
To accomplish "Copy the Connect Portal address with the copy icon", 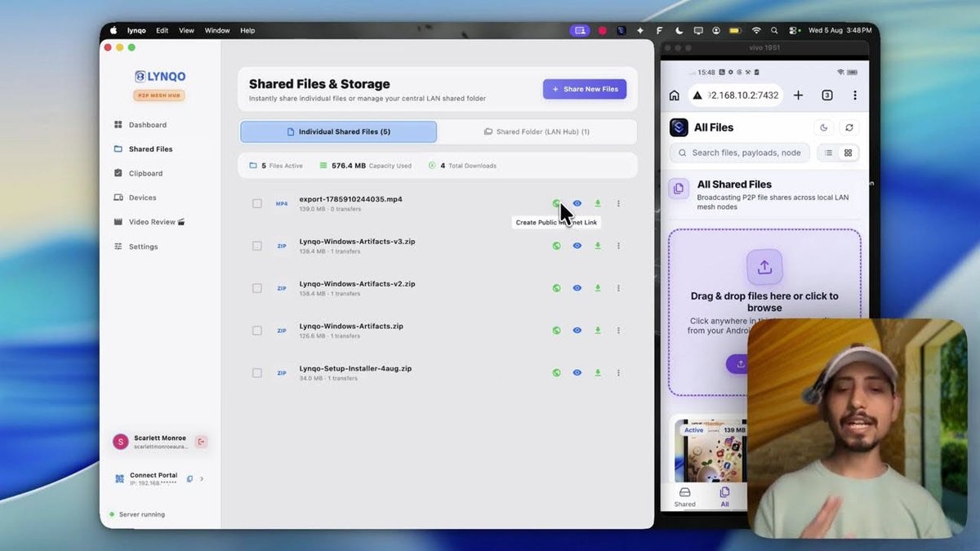I will point(189,478).
